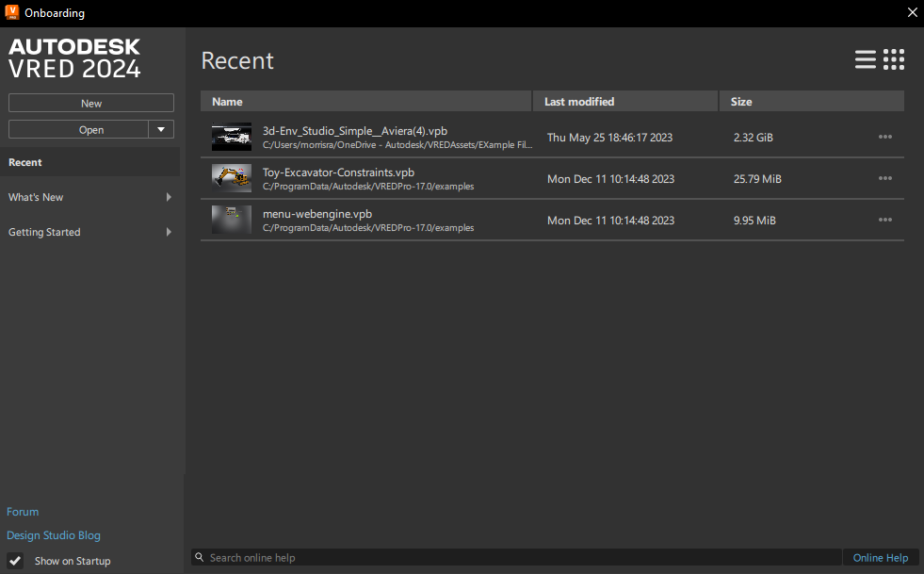This screenshot has height=574, width=924.
Task: Click the VRED app icon in title bar
Action: [x=12, y=12]
